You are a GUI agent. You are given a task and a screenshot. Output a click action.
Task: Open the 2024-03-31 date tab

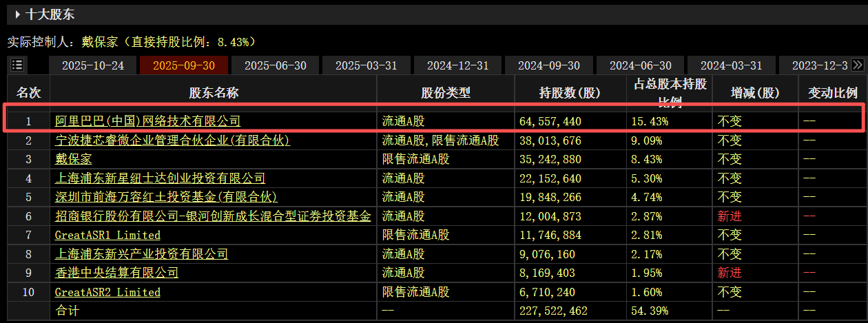pos(732,65)
